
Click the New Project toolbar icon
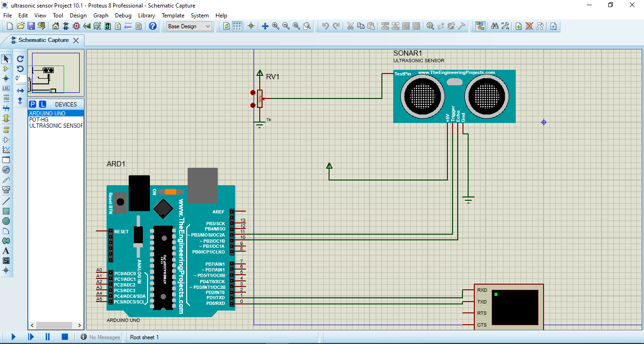click(10, 26)
